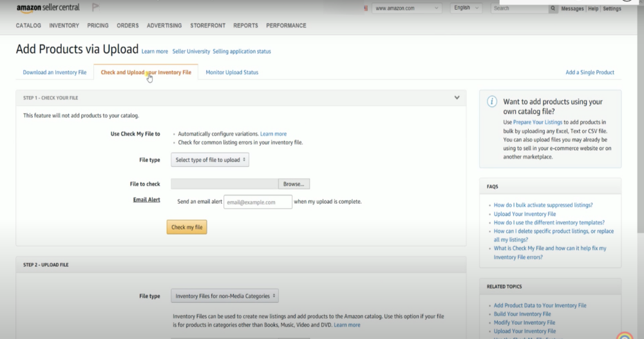Open the www.amazon.com marketplace dropdown

click(406, 8)
